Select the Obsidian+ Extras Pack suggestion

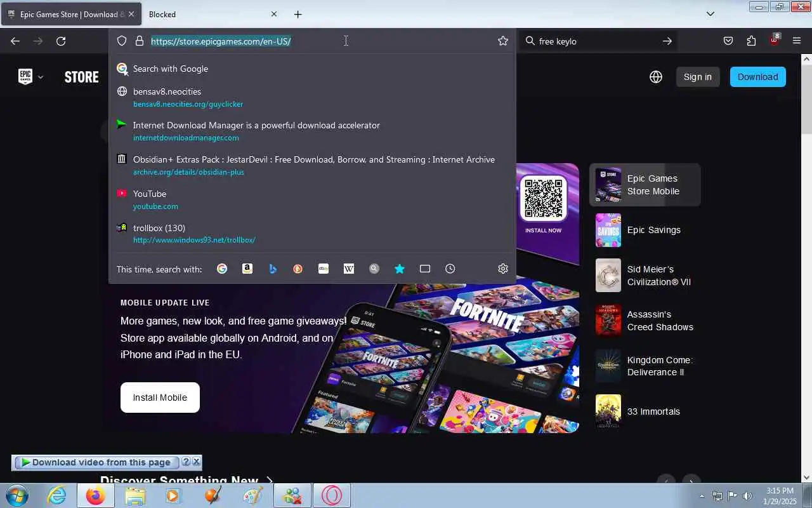pyautogui.click(x=312, y=166)
